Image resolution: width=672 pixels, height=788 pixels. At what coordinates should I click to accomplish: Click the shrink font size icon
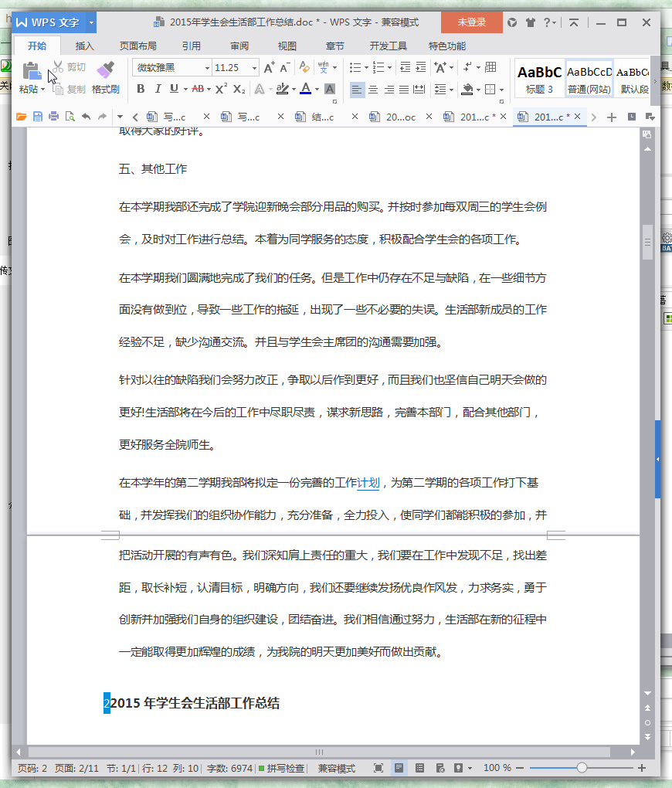284,67
